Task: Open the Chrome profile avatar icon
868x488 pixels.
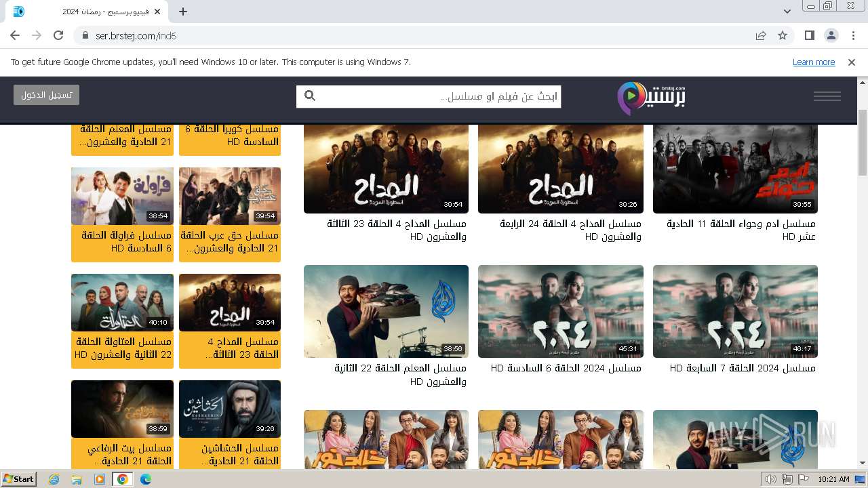Action: [x=831, y=35]
